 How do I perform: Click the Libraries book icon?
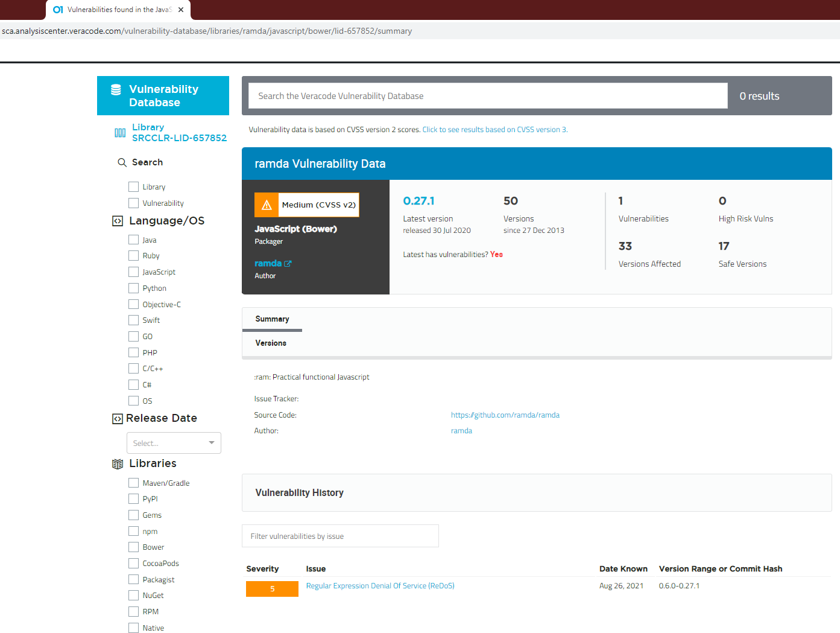(x=118, y=464)
